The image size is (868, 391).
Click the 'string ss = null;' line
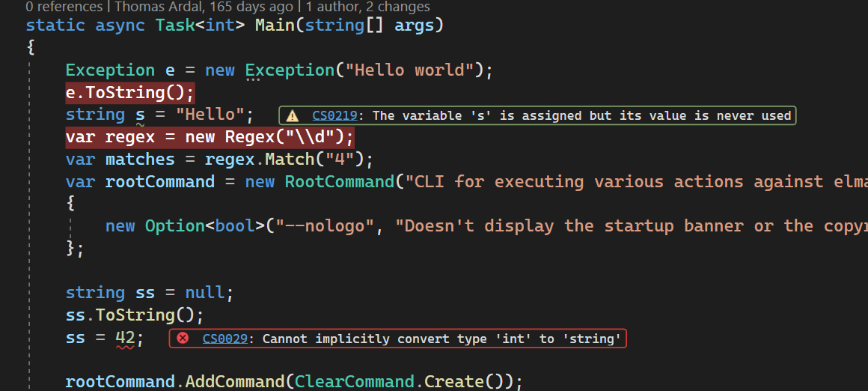(150, 292)
